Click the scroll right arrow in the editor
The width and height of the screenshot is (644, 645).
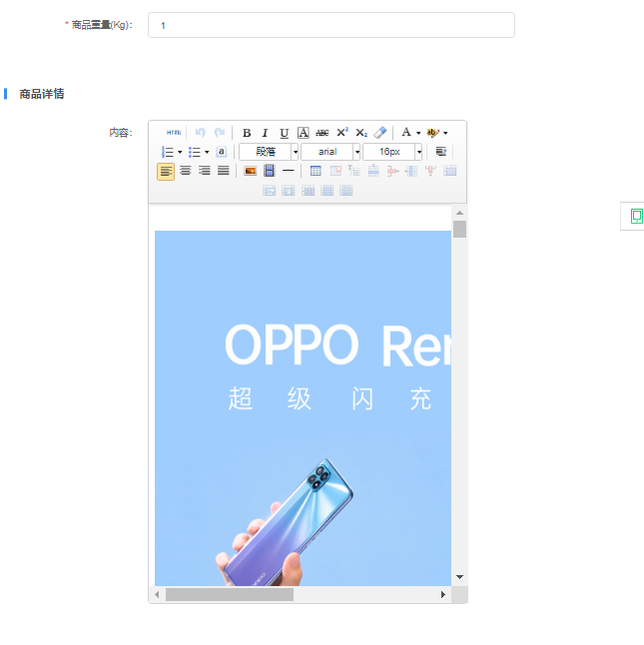click(x=443, y=594)
